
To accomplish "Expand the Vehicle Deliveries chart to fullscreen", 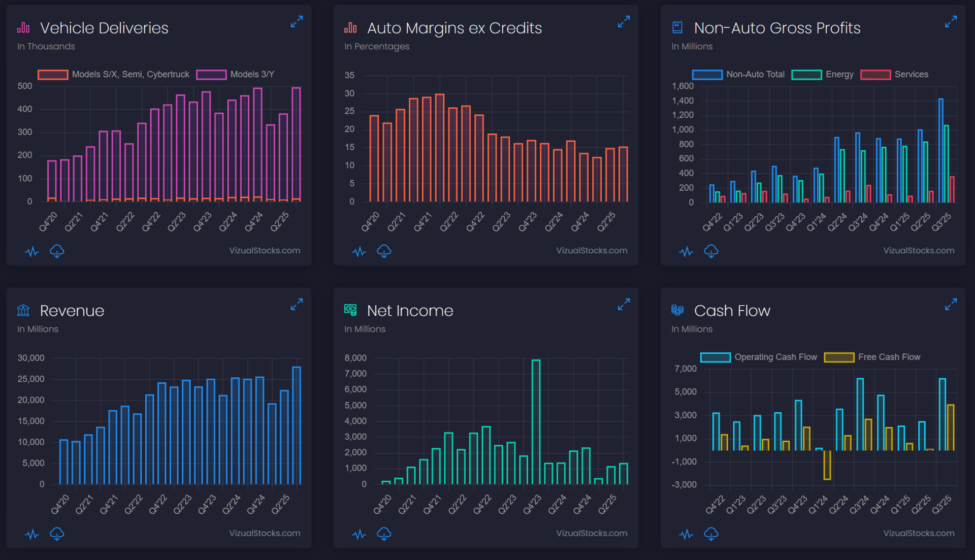I will [x=297, y=22].
